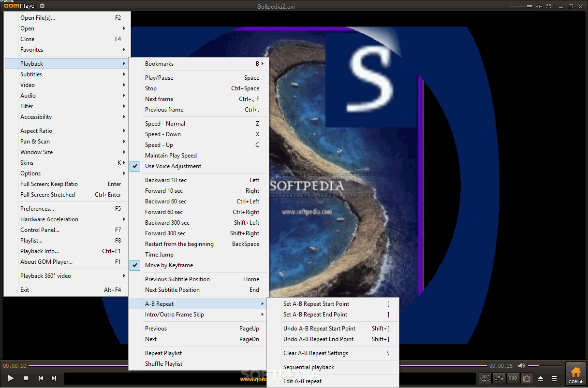Screen dimensions: 588x388
Task: Select Exit in the main menu
Action: pos(66,290)
